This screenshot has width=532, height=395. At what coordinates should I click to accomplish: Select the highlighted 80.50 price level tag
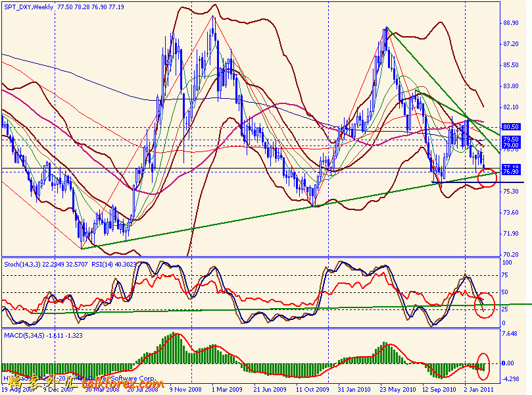(x=510, y=126)
